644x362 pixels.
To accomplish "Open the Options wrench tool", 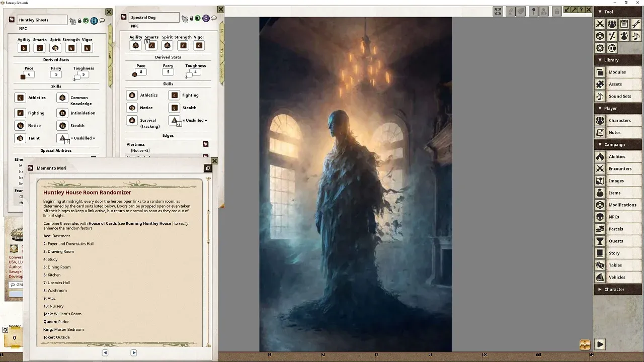I will (x=636, y=24).
